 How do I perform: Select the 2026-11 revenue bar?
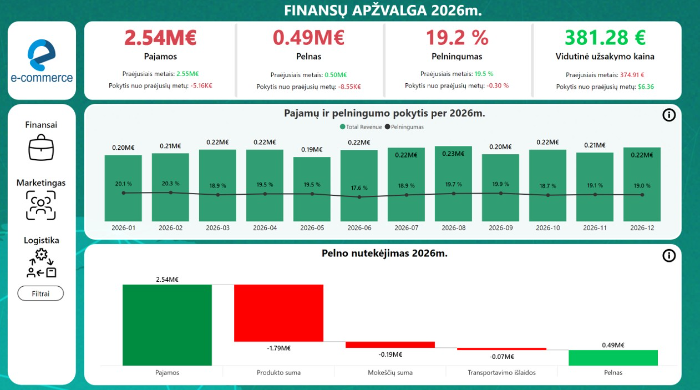tap(595, 187)
